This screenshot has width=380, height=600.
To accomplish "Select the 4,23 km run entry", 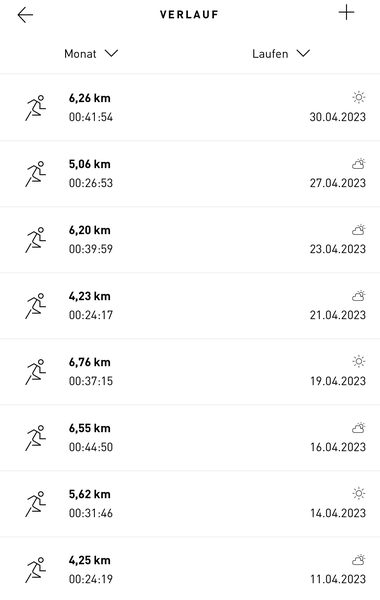I will [190, 306].
